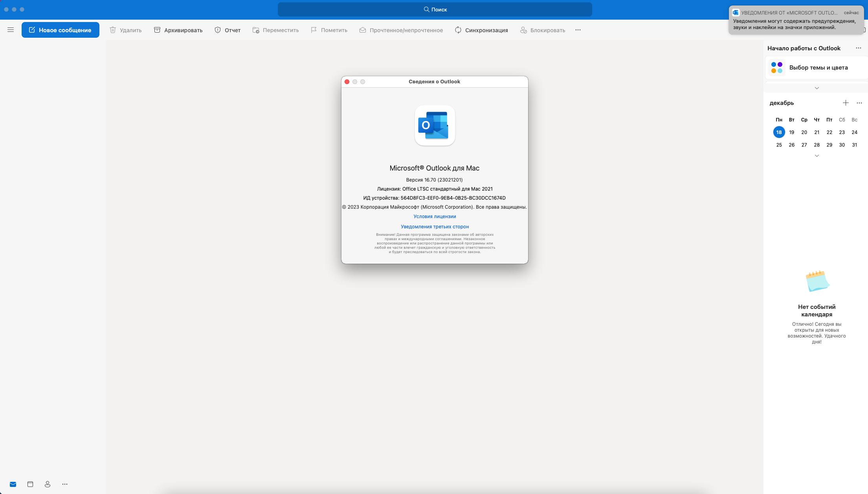The height and width of the screenshot is (494, 868).
Task: Click the Search (Поиск) field
Action: [435, 9]
